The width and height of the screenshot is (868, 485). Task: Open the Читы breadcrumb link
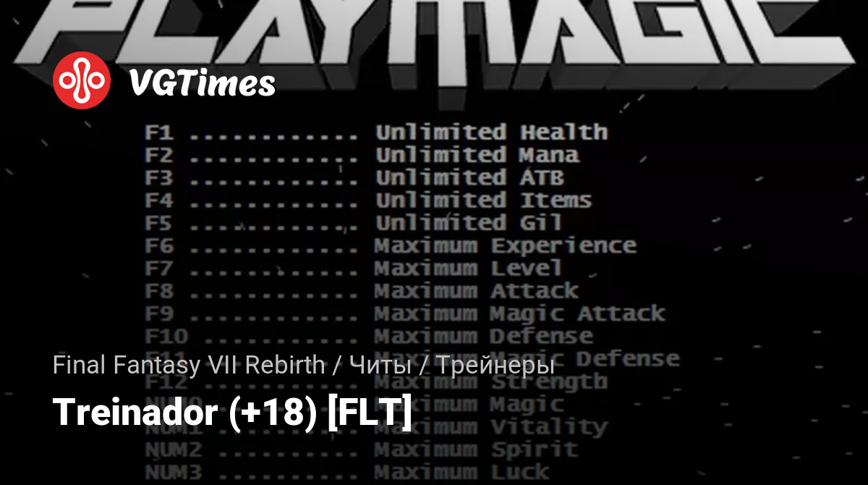380,365
